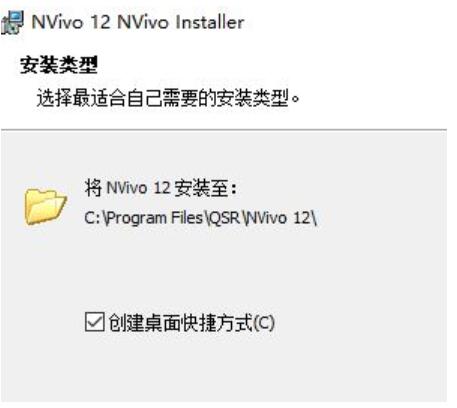Click the 安装类型 heading
This screenshot has height=408, width=457.
point(59,65)
